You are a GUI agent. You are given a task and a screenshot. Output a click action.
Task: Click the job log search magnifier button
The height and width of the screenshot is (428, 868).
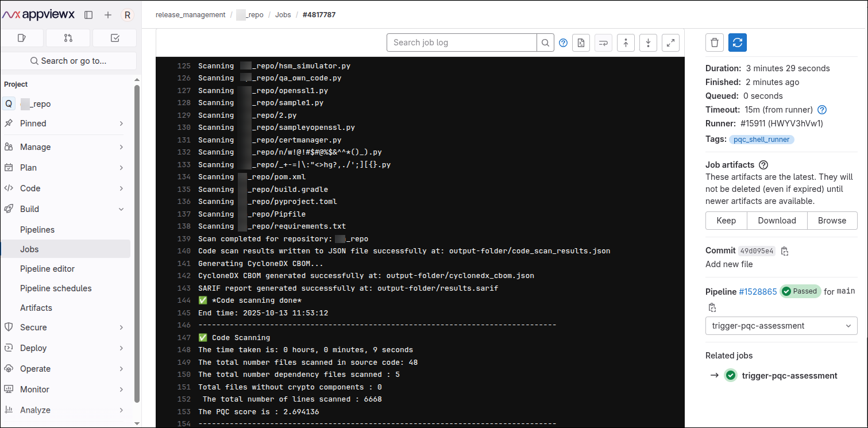[x=545, y=43]
